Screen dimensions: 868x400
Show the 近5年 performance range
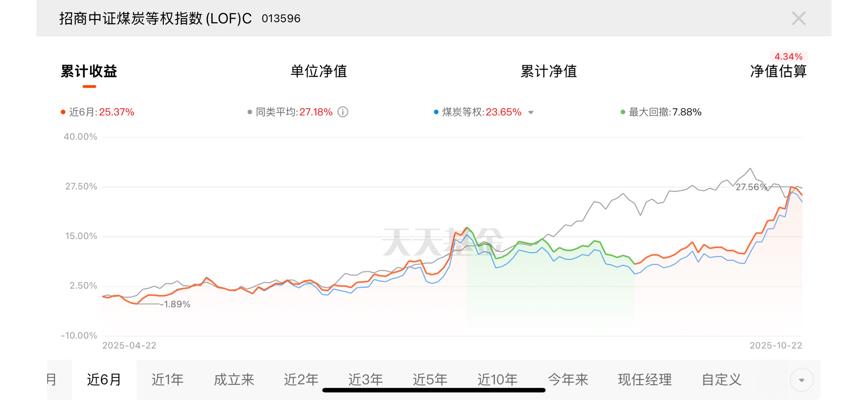click(x=430, y=380)
